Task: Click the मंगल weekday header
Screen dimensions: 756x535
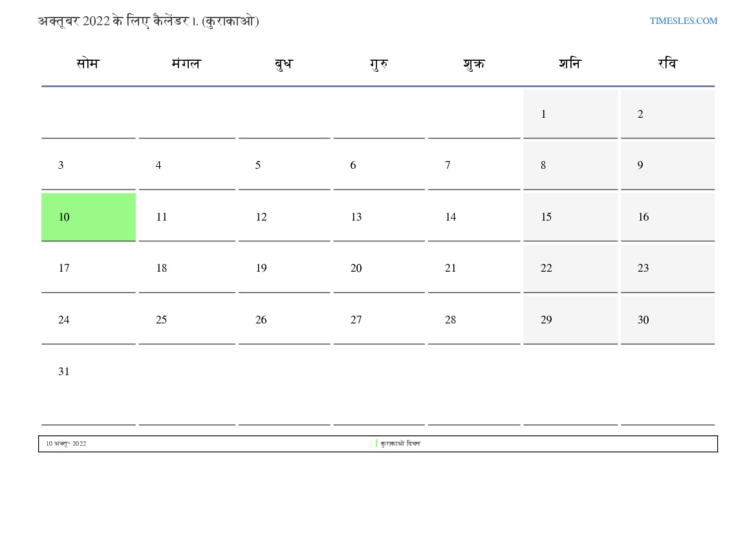Action: point(186,63)
